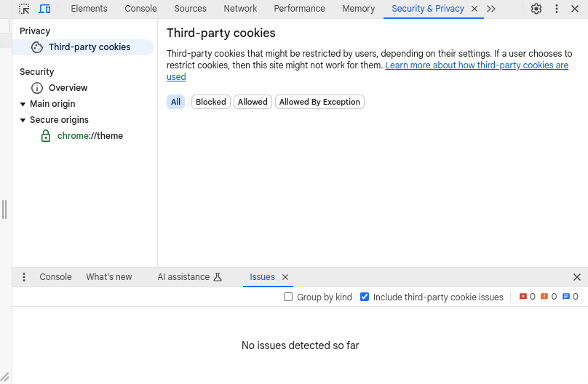588x384 pixels.
Task: Select the Allowed By Exception filter button
Action: (319, 102)
